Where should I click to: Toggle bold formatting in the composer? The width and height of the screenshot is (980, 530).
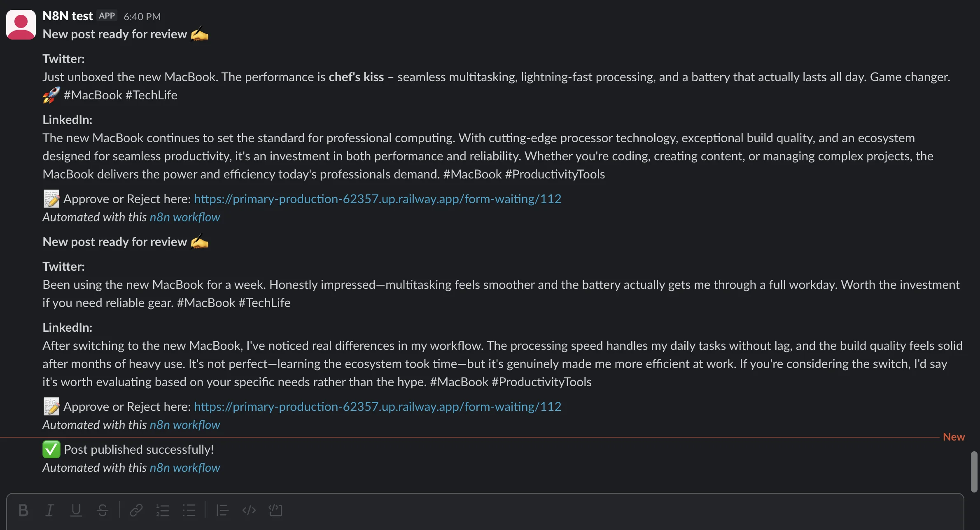[23, 510]
